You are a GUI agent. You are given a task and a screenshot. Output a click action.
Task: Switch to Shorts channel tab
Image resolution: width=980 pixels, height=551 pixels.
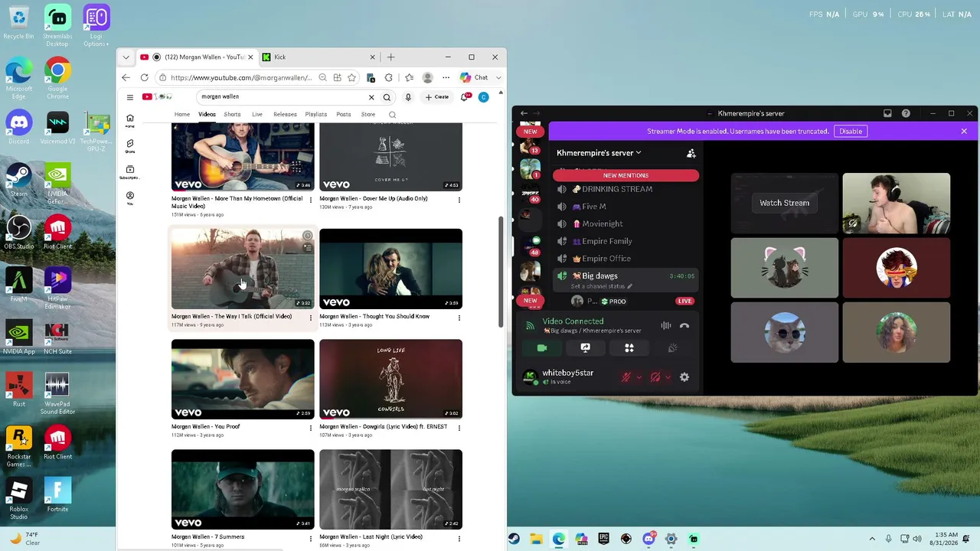tap(232, 115)
